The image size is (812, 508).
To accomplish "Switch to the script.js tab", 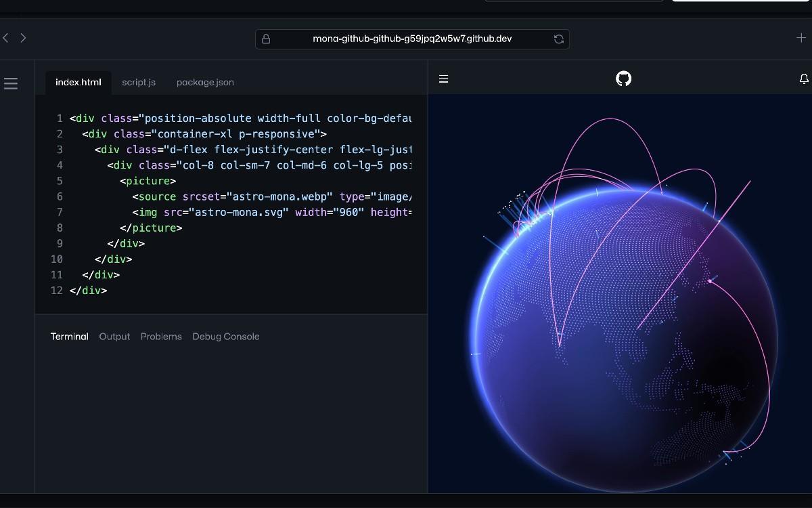I will pos(138,82).
